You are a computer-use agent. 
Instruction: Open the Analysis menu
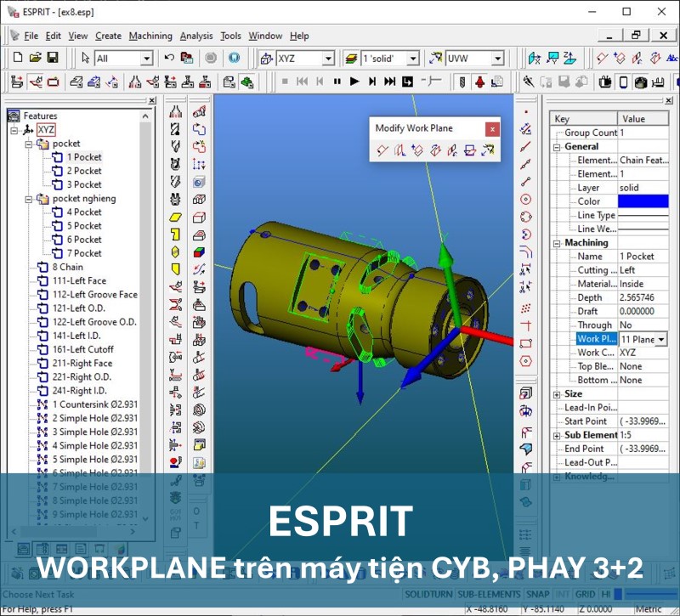[x=196, y=36]
